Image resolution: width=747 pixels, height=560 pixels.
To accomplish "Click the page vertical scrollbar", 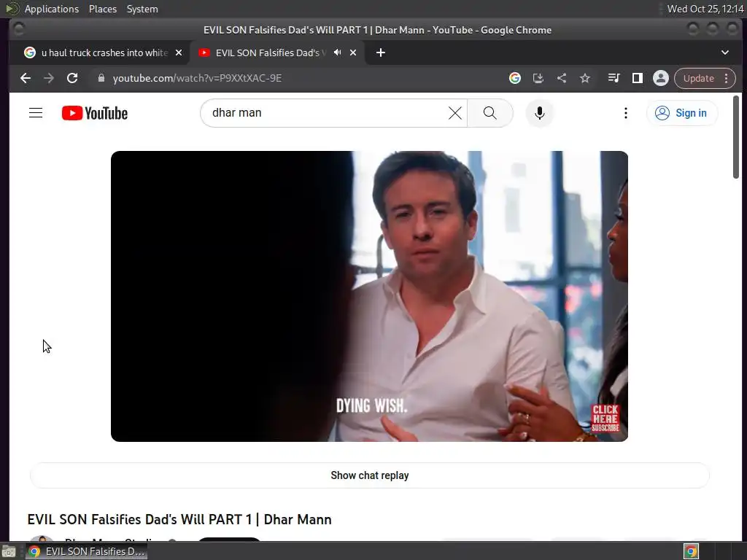I will (736, 137).
